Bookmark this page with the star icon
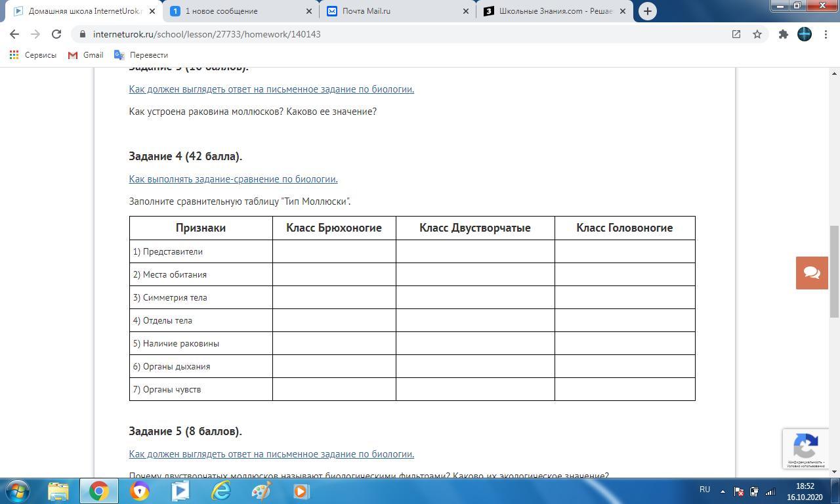Viewport: 840px width, 504px height. pos(757,34)
